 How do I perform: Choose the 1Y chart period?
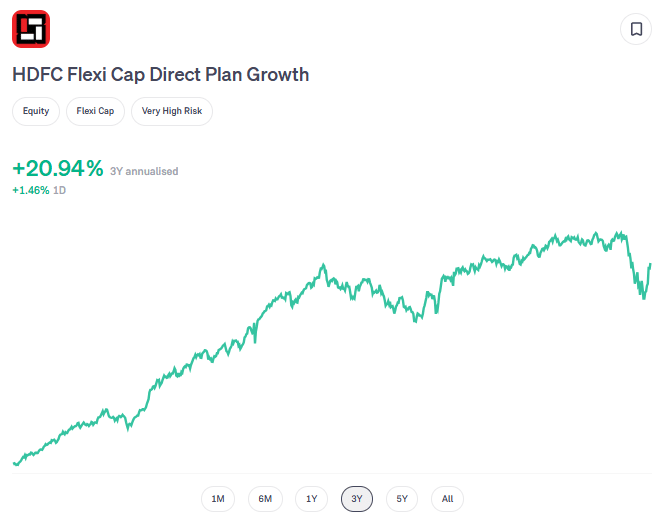point(311,498)
